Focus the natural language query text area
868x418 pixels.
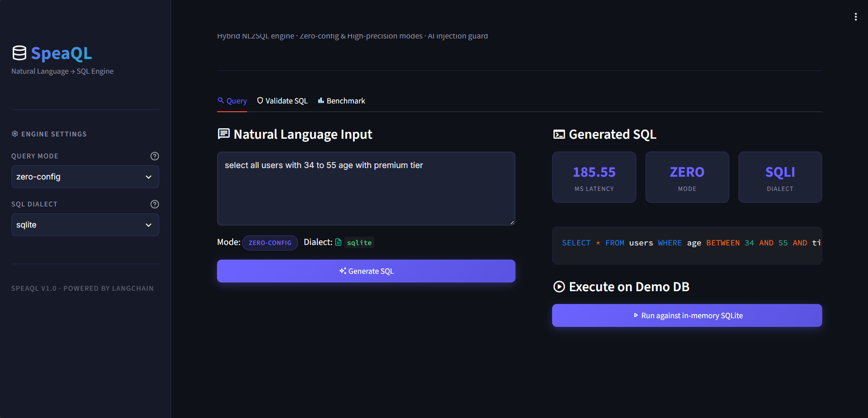pyautogui.click(x=366, y=189)
